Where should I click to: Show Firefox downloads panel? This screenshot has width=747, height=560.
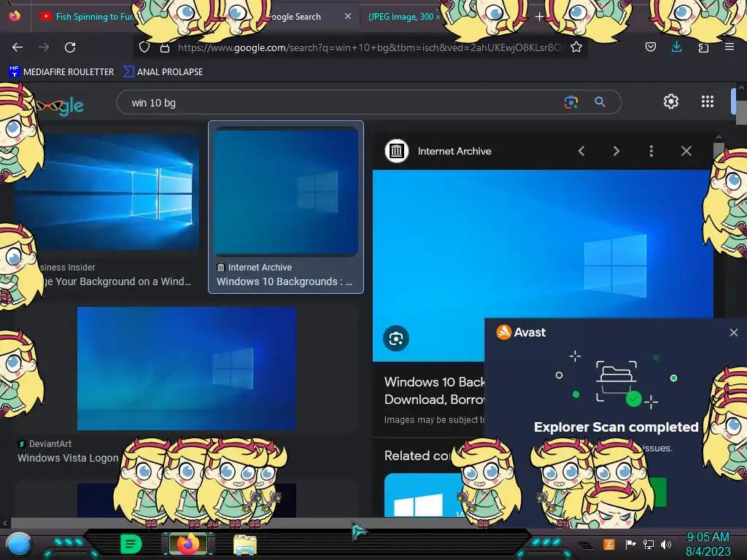[x=676, y=47]
